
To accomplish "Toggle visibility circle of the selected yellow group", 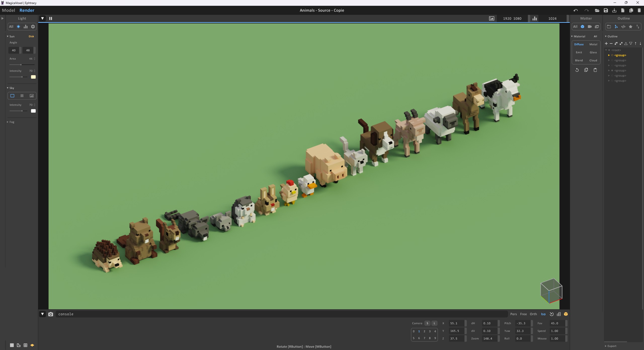I will click(612, 55).
